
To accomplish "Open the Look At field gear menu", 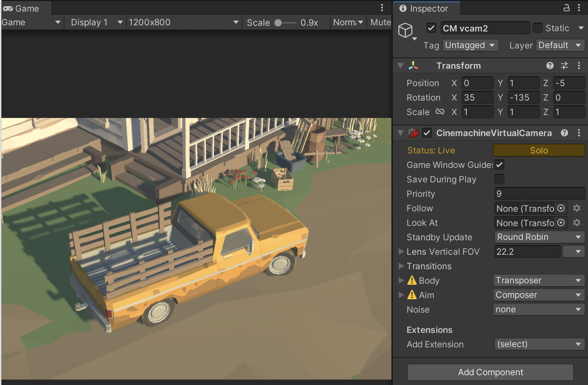I will click(x=577, y=223).
